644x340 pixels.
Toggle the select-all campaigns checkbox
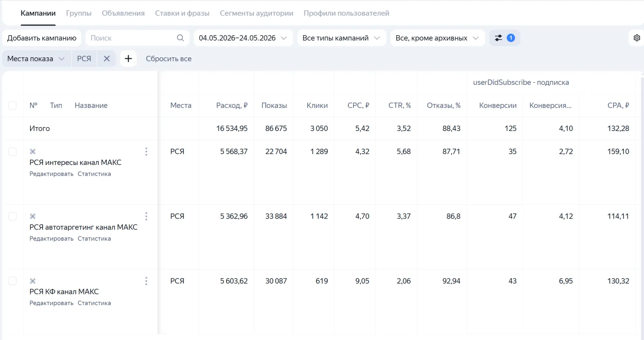12,105
